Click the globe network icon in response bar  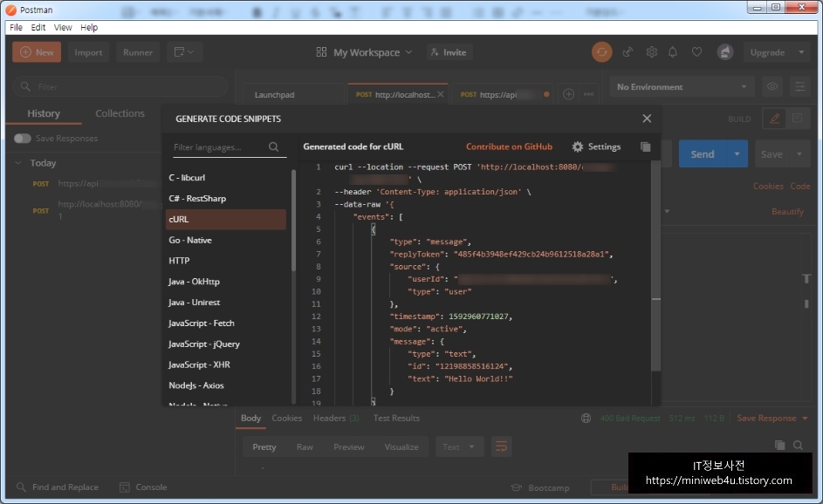tap(586, 418)
